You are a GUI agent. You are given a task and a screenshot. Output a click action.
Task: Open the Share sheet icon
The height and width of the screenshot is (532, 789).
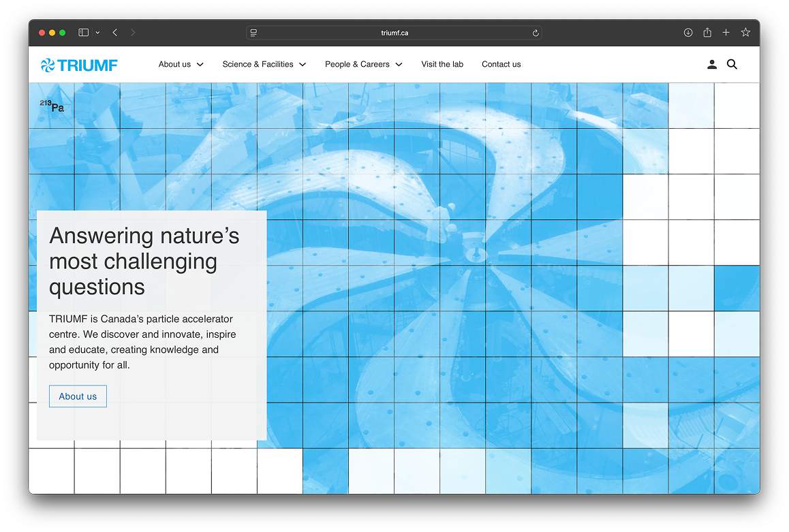(707, 33)
